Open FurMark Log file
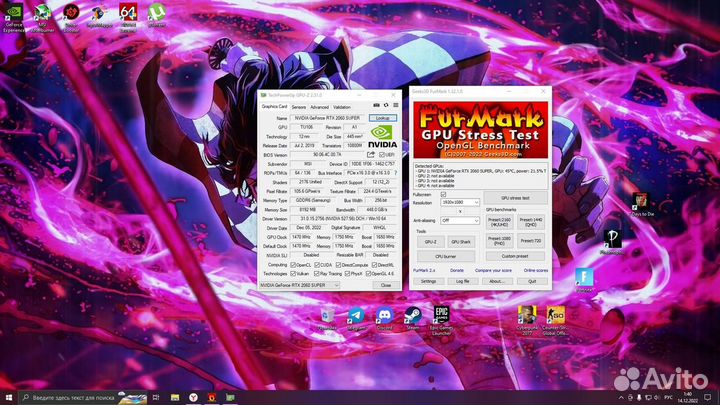The image size is (720, 405). coord(462,281)
